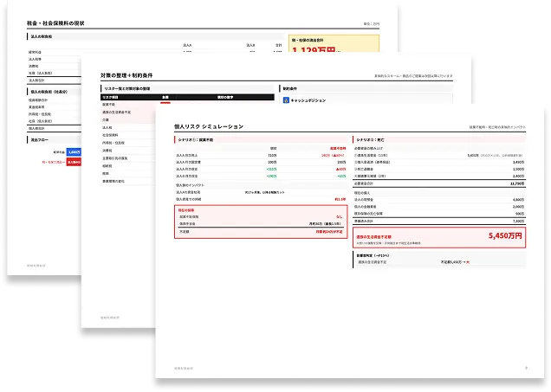The image size is (551, 392).
Task: Select the 法人の税負担 section header
Action: tap(42, 36)
